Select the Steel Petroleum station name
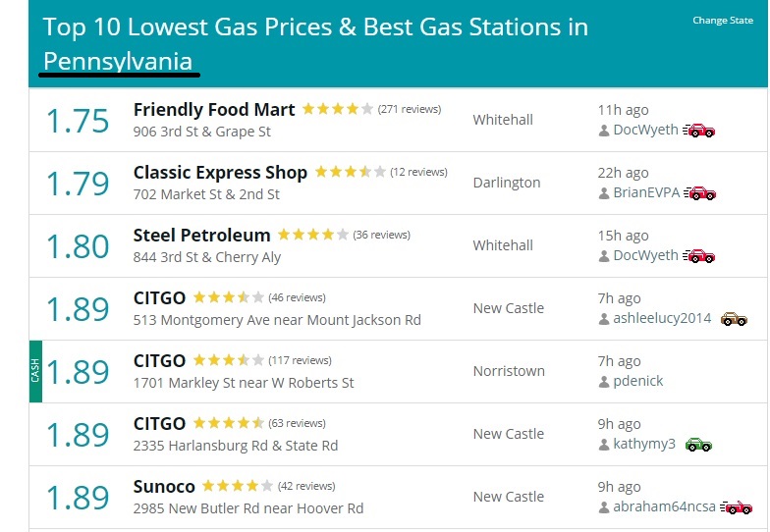770x532 pixels. (x=202, y=236)
